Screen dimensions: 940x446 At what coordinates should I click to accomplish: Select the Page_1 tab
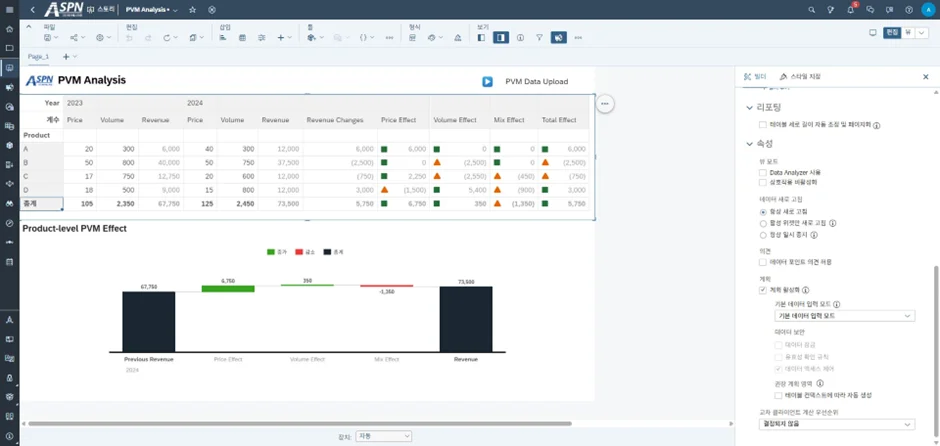[38, 57]
